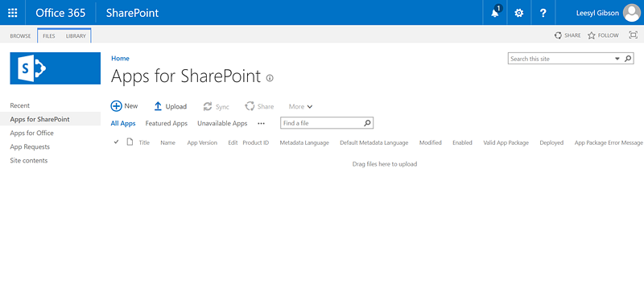
Task: Switch to the LIBRARY ribbon tab
Action: (x=76, y=36)
